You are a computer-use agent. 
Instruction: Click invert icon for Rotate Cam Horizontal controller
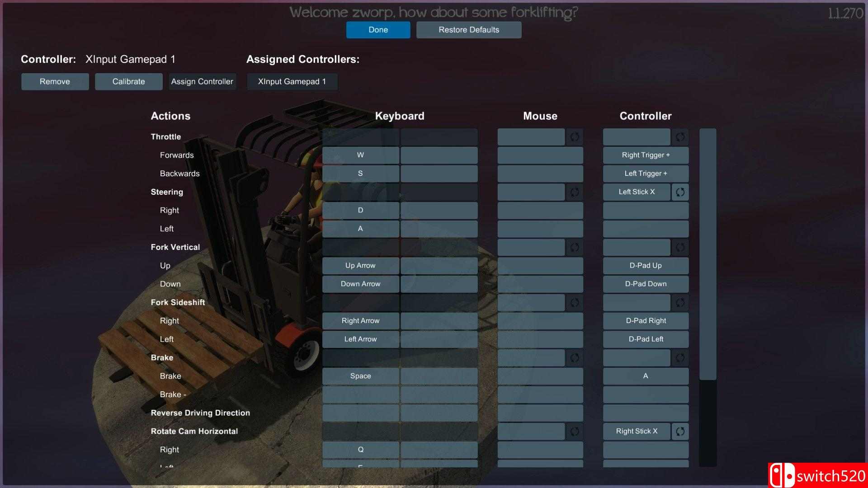(680, 432)
